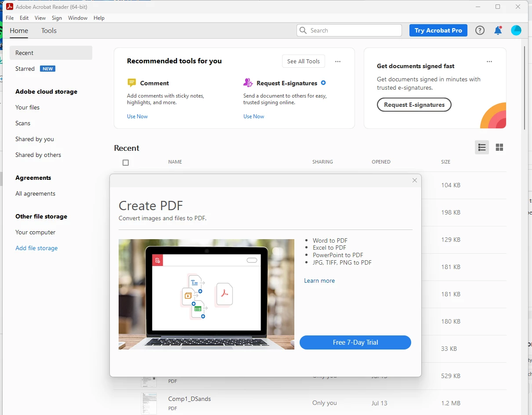Viewport: 532px width, 415px height.
Task: Click See All Tools button
Action: pos(304,61)
